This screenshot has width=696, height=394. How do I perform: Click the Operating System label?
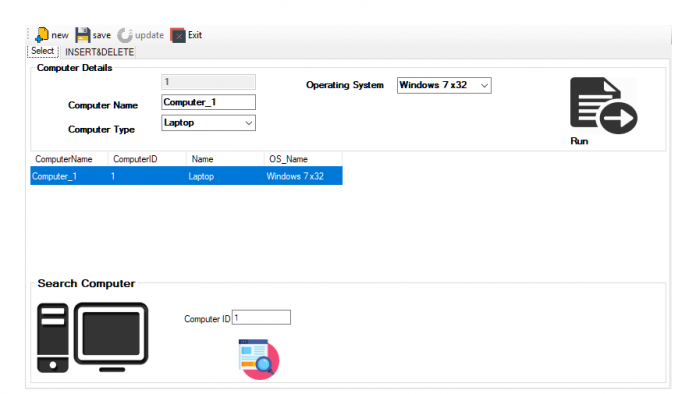345,85
